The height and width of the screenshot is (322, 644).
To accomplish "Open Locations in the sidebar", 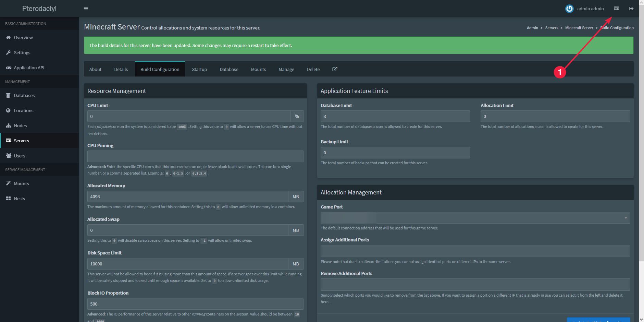I will [x=39, y=110].
